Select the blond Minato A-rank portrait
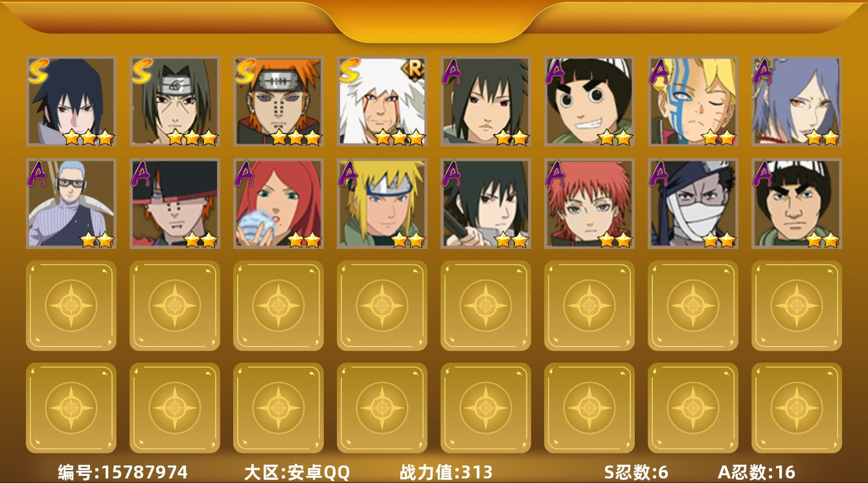868x483 pixels. (382, 204)
